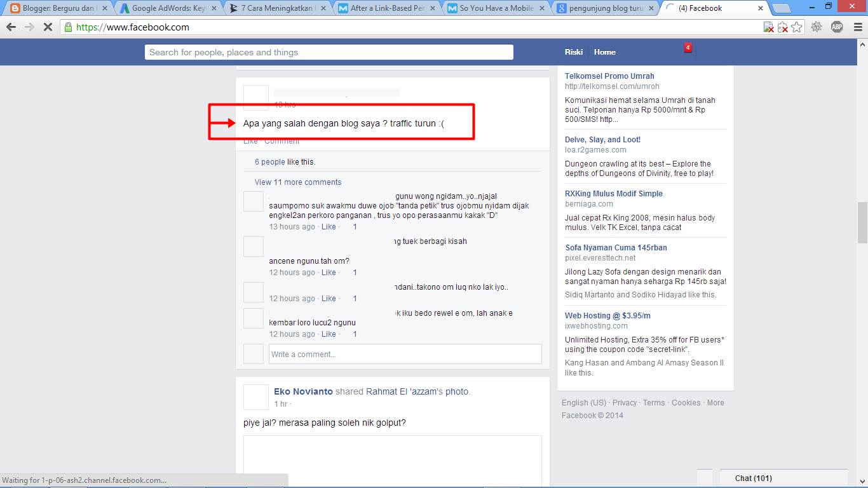Switch to the 7 Cara Meningkatkan tab
This screenshot has width=868, height=488.
276,8
